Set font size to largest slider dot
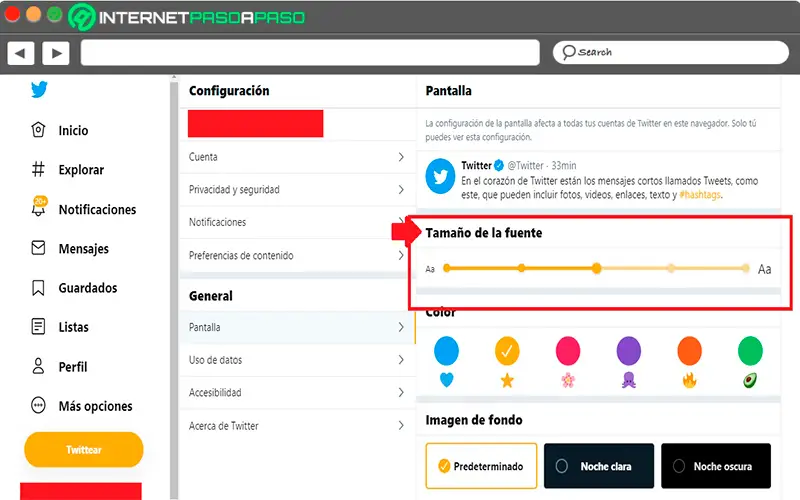Viewport: 800px width, 500px height. pyautogui.click(x=745, y=268)
